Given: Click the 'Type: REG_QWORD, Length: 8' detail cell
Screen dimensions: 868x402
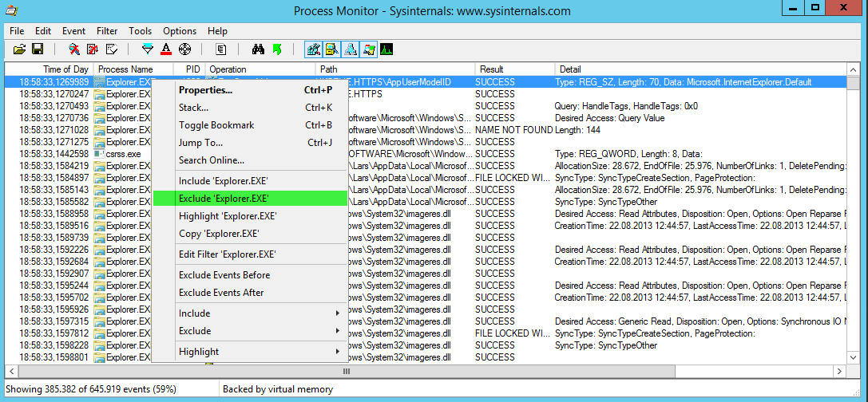Looking at the screenshot, I should pos(628,154).
